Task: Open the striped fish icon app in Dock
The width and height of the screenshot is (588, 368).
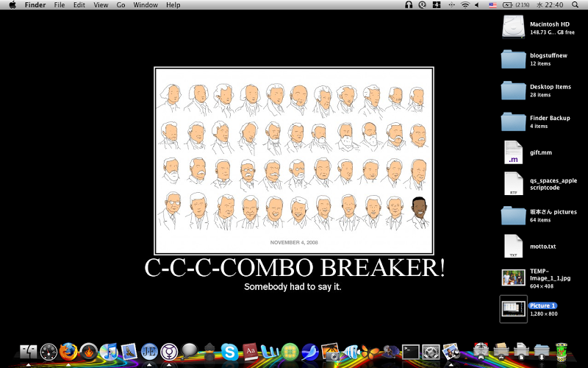Action: coord(351,353)
